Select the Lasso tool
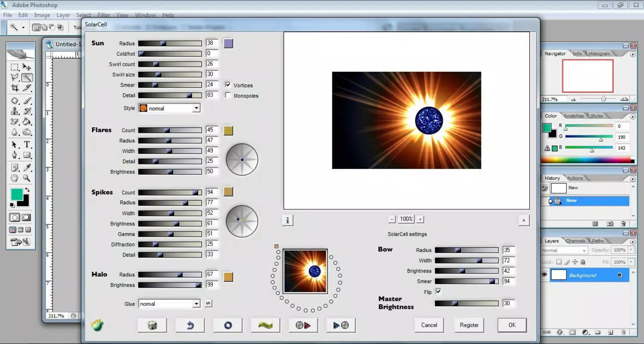This screenshot has width=644, height=344. pos(15,77)
